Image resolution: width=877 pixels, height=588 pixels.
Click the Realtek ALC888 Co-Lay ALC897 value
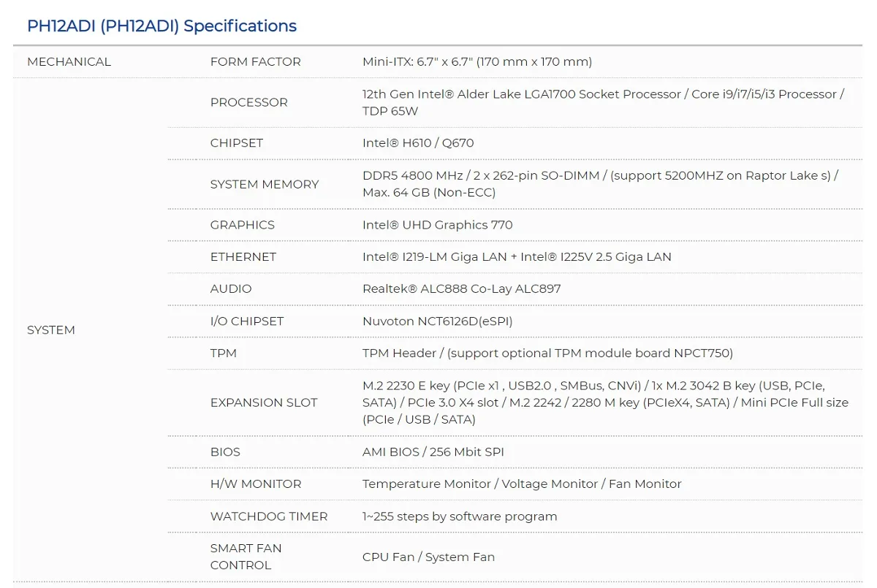462,289
